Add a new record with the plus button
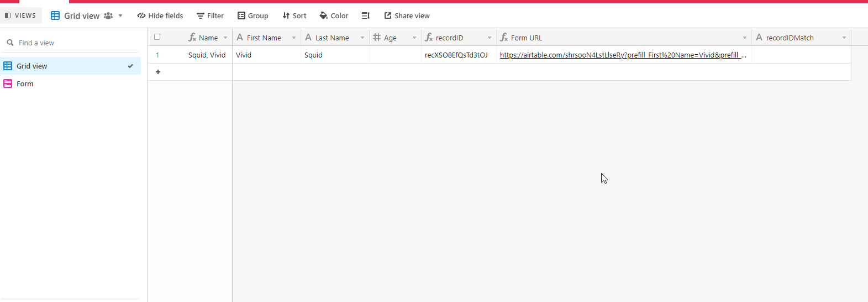Screen dimensions: 868x302 click(158, 72)
